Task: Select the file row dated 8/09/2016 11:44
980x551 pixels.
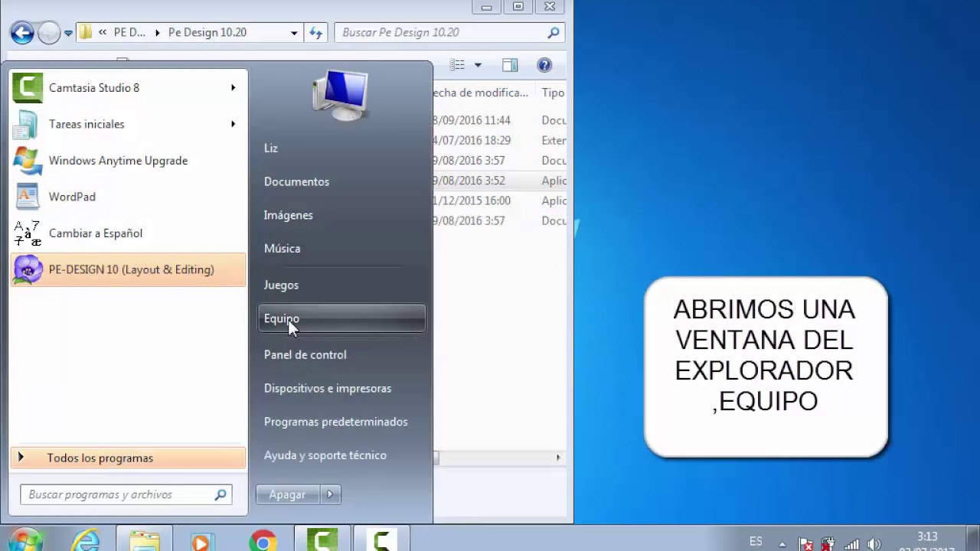Action: click(x=500, y=120)
